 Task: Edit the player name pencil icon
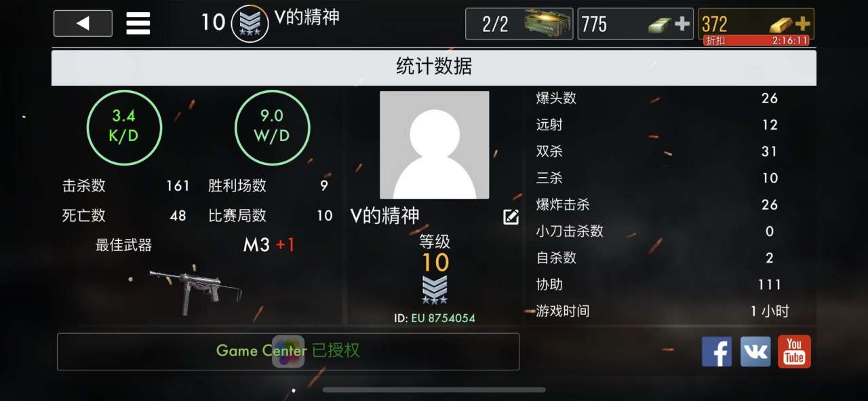pyautogui.click(x=511, y=217)
